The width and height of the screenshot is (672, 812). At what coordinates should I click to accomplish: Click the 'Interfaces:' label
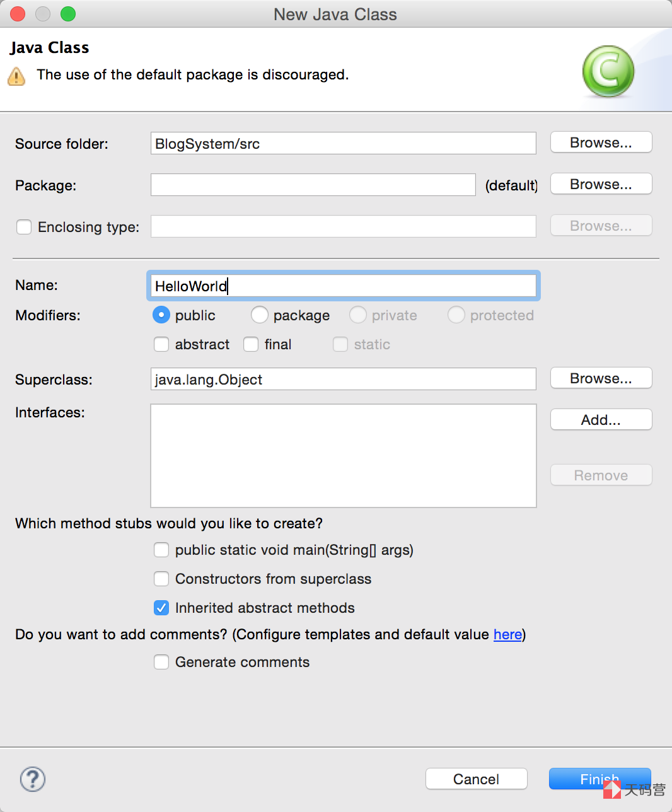click(50, 412)
